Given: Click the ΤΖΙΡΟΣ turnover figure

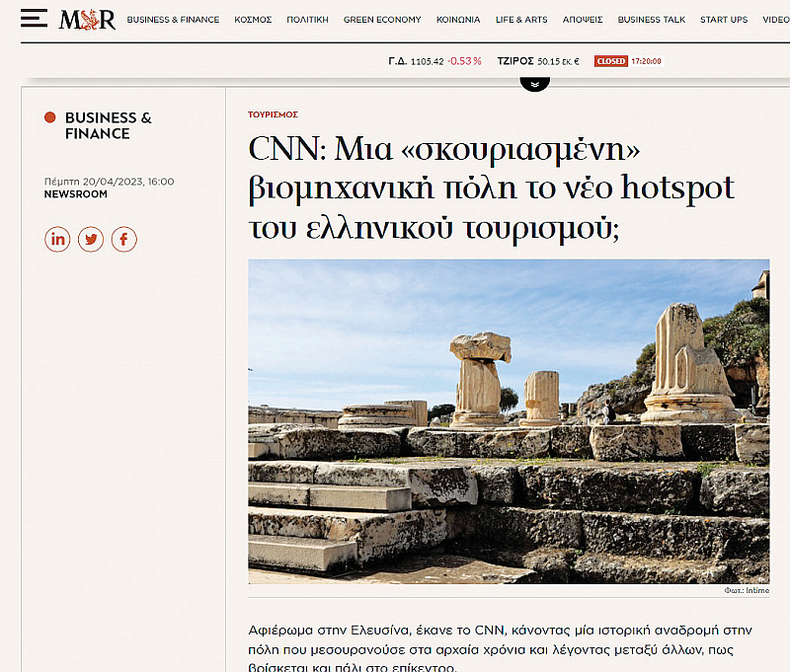Looking at the screenshot, I should tap(538, 61).
